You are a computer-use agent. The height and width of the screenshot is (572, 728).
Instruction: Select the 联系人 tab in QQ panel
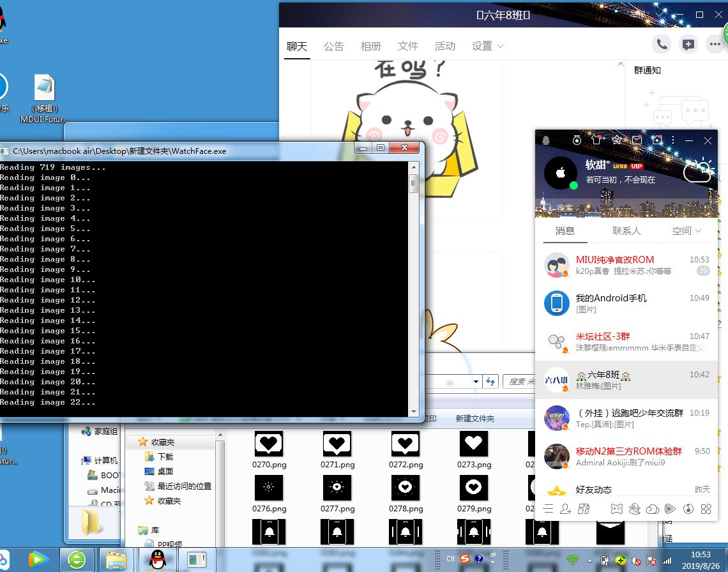pos(626,230)
